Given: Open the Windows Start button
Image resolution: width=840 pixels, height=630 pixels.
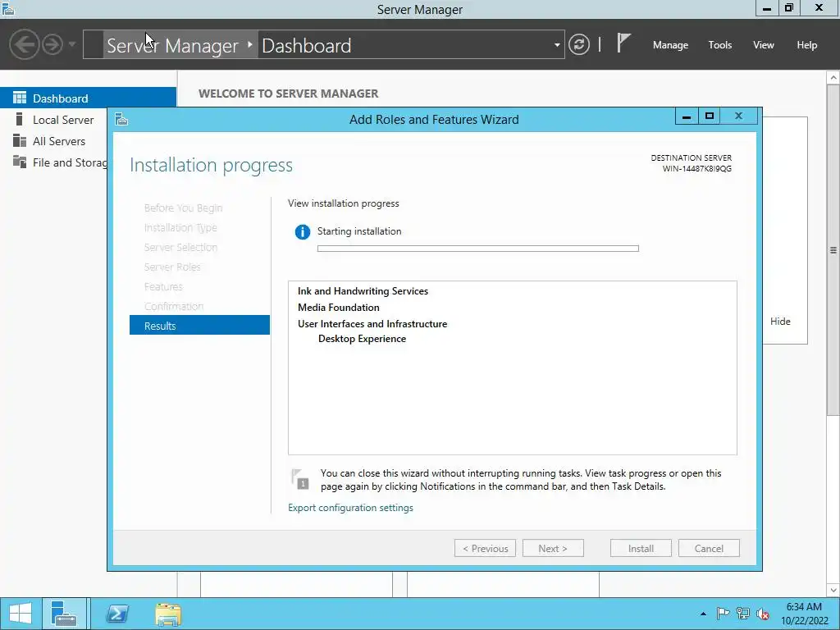Looking at the screenshot, I should point(21,614).
